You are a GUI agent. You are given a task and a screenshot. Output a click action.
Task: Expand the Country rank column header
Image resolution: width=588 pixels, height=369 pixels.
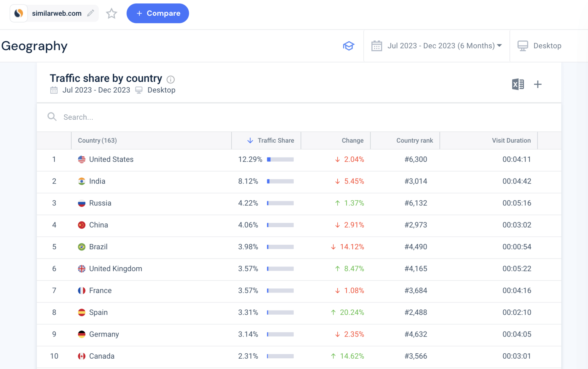[415, 140]
